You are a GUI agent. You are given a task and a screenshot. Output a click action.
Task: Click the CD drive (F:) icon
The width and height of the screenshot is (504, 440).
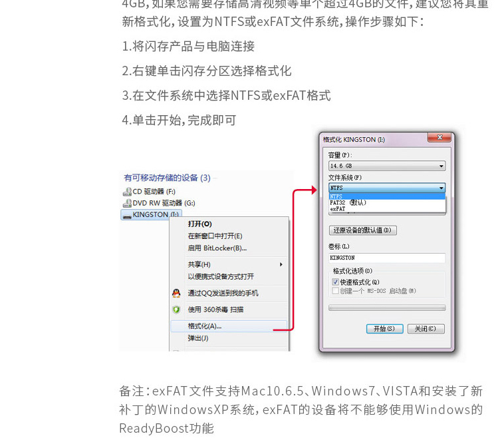127,192
